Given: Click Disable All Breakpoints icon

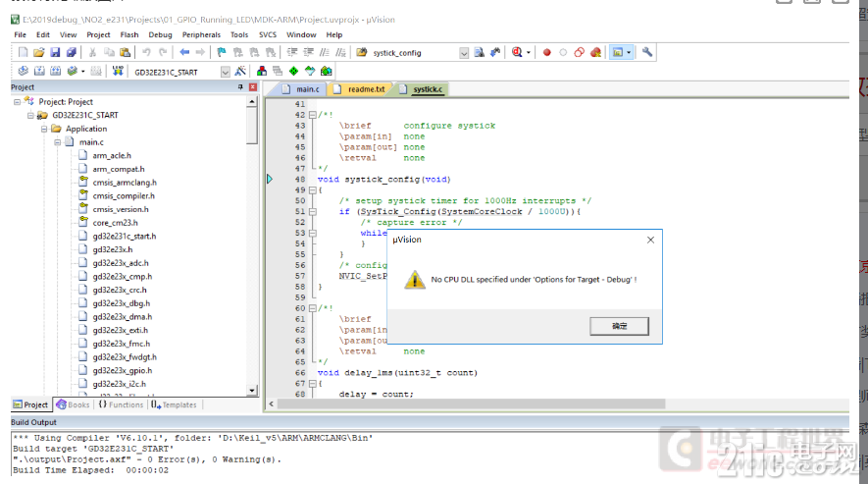Looking at the screenshot, I should 579,53.
